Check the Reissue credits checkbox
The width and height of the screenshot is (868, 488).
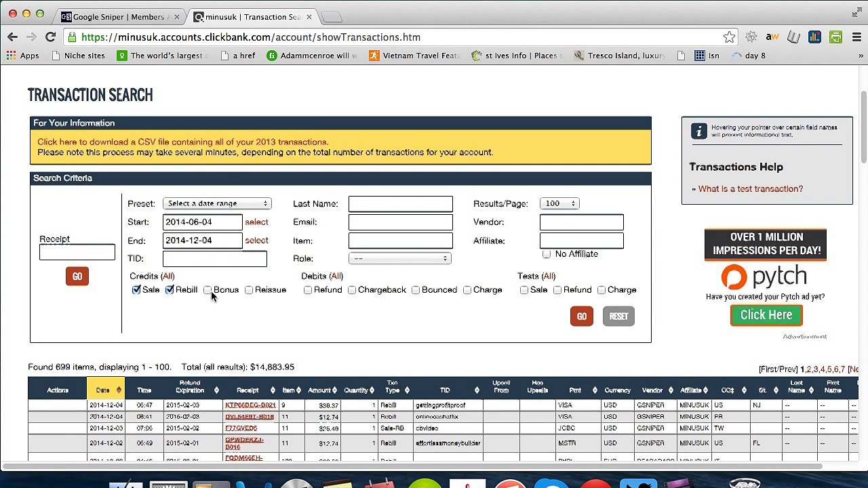click(x=249, y=290)
